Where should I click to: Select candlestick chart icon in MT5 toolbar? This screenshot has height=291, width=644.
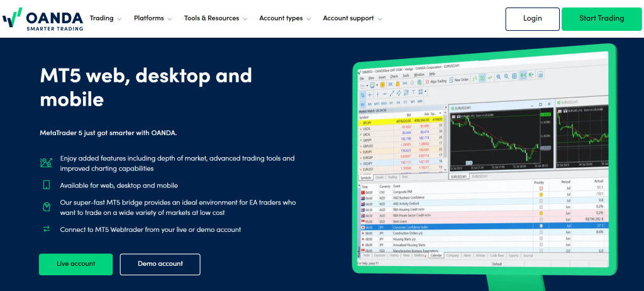tap(482, 78)
